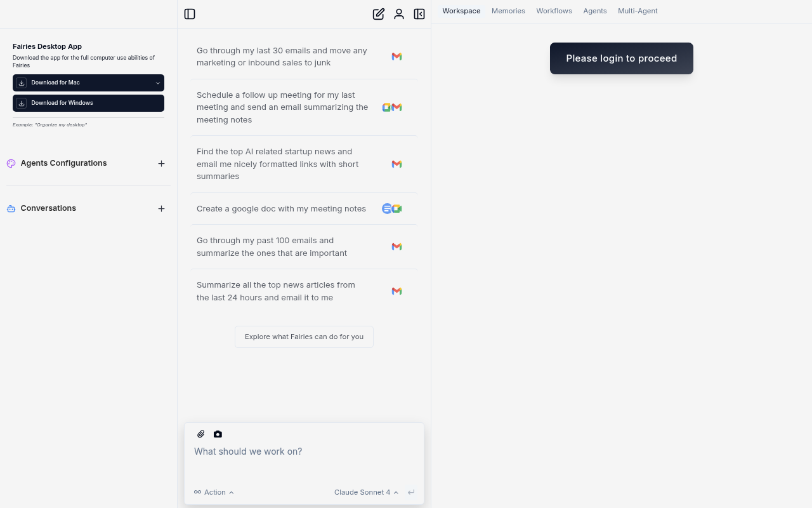812x508 pixels.
Task: Start a new conversation with plus
Action: (162, 209)
